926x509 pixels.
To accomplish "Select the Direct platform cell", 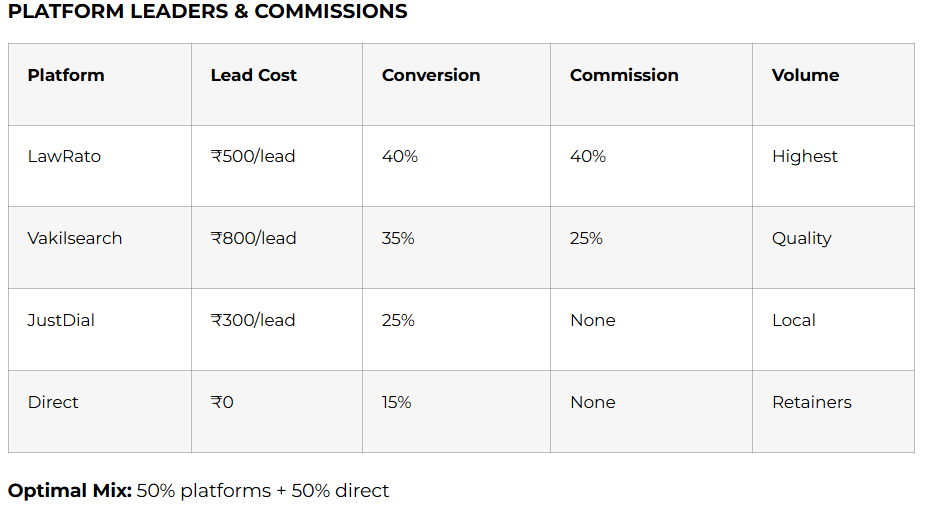I will tap(53, 402).
